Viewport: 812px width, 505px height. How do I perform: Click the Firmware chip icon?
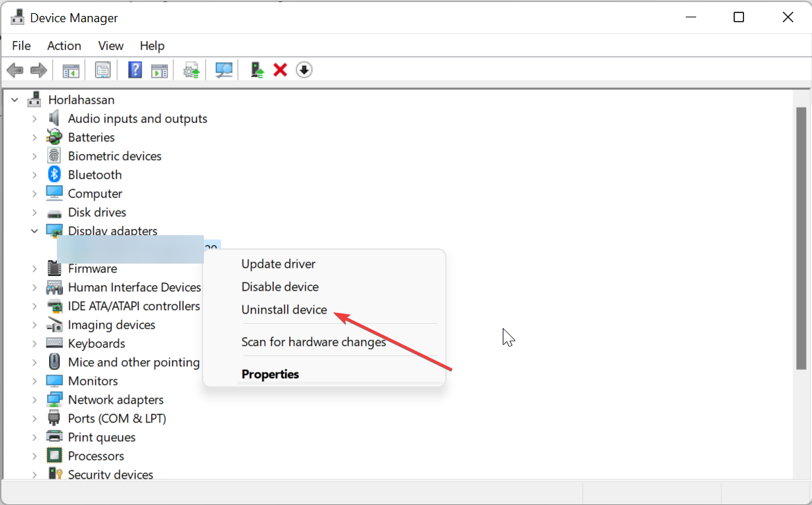click(54, 268)
